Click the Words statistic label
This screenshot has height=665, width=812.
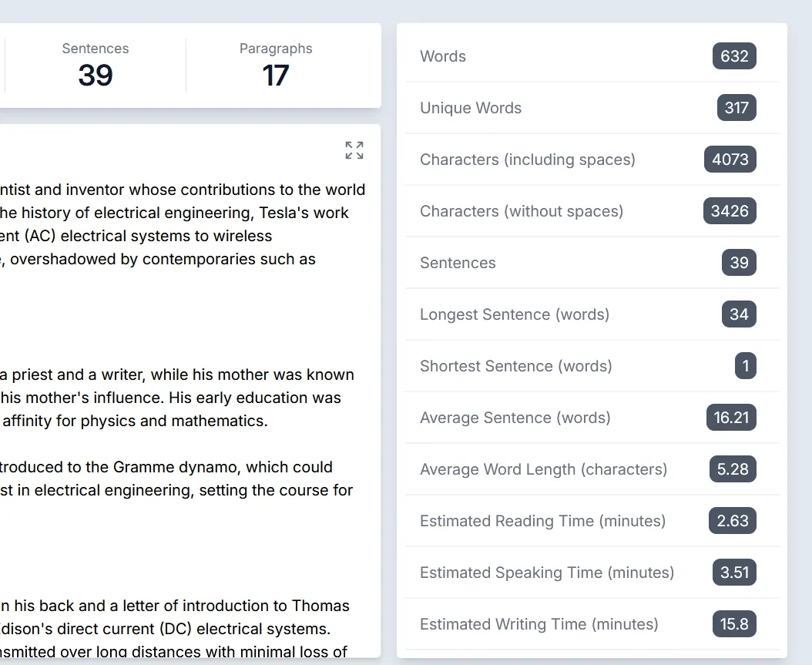(442, 55)
